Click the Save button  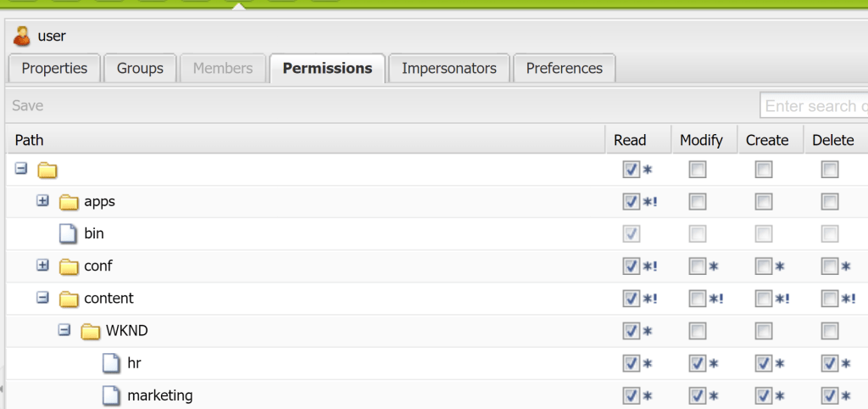tap(28, 106)
